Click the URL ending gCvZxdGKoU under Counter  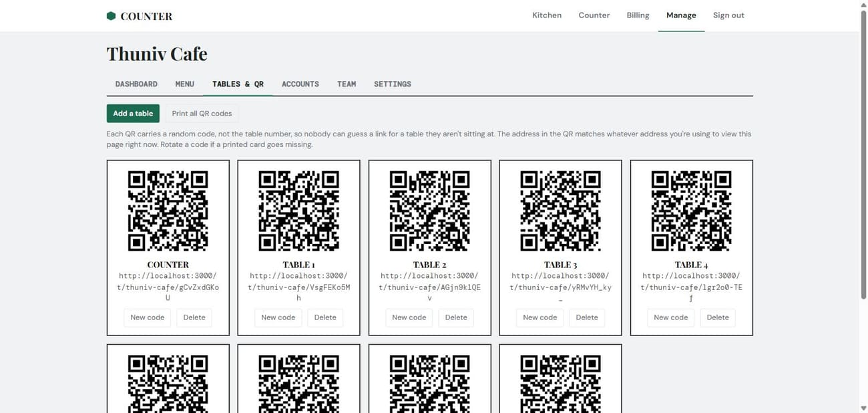click(x=168, y=287)
